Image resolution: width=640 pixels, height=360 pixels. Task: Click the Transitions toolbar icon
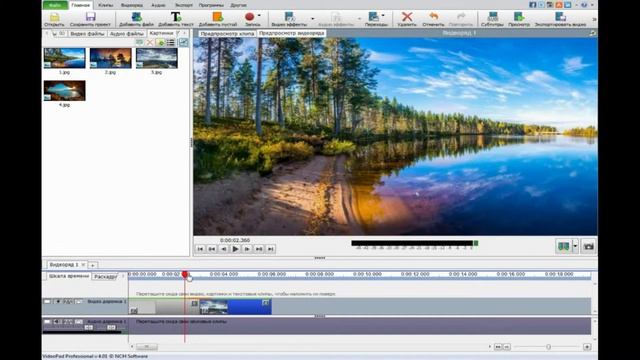tap(373, 17)
